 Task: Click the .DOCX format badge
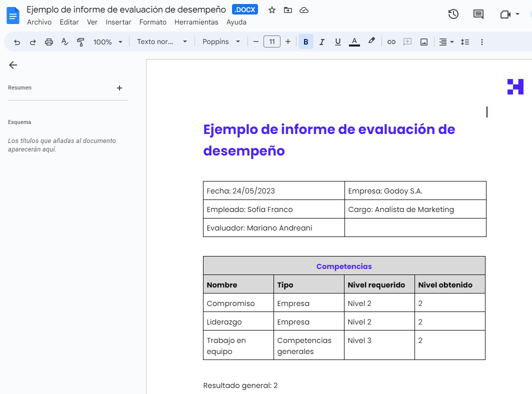tap(244, 9)
